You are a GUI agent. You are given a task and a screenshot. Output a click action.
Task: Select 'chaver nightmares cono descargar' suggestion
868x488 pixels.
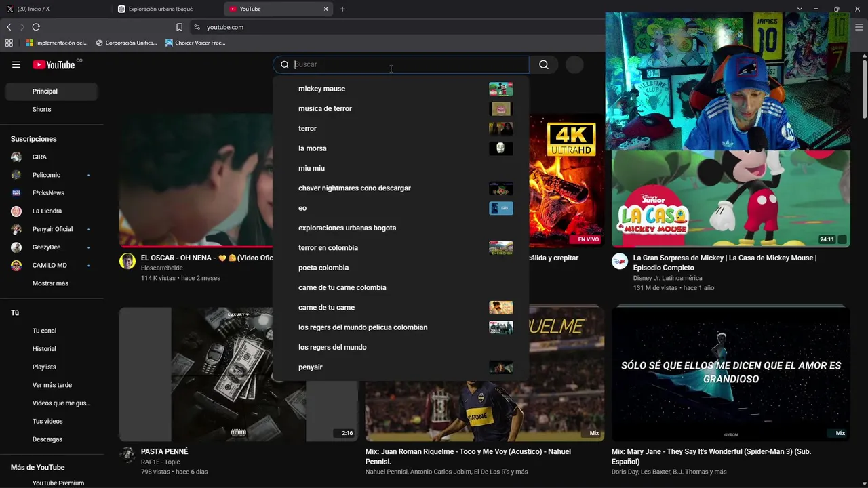point(401,188)
